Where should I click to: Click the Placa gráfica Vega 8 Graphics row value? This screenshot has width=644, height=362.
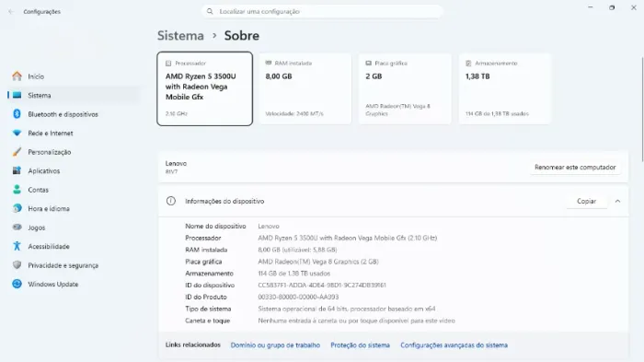pos(318,262)
